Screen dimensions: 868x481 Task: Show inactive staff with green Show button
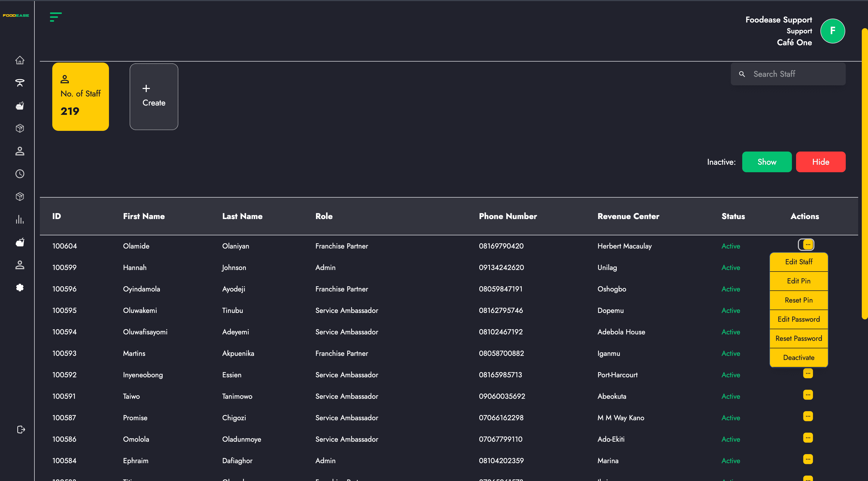tap(767, 162)
